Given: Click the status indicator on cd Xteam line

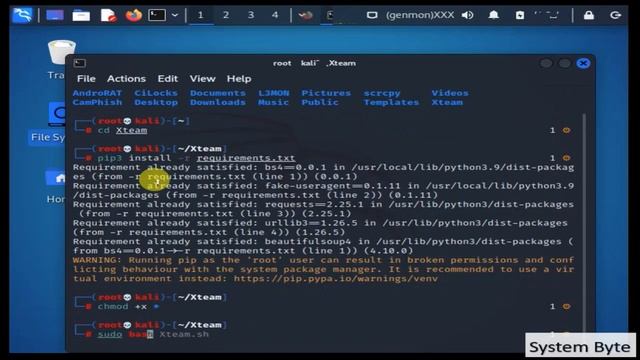Looking at the screenshot, I should coord(566,130).
